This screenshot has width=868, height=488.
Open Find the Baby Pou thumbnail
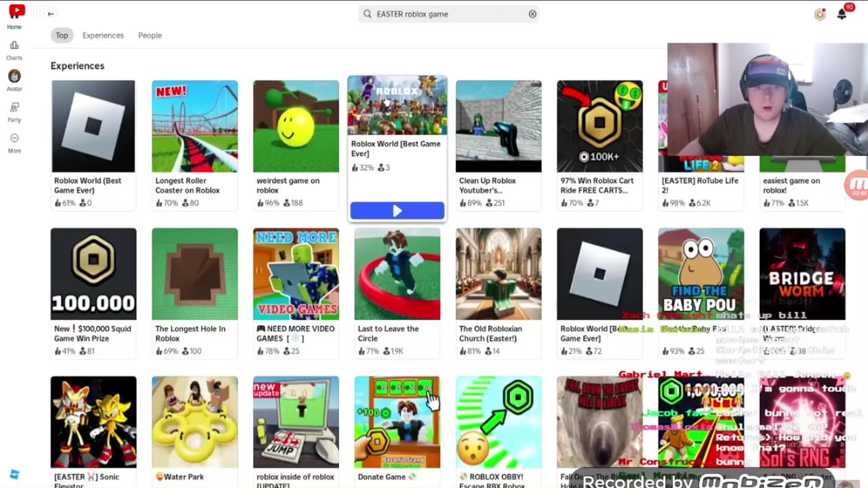coord(701,274)
